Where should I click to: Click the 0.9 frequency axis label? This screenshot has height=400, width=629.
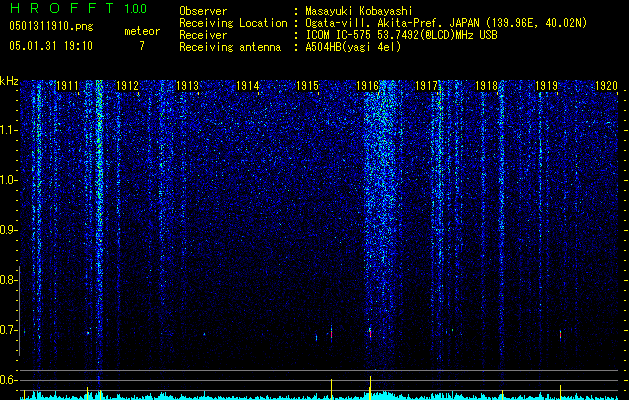click(8, 230)
